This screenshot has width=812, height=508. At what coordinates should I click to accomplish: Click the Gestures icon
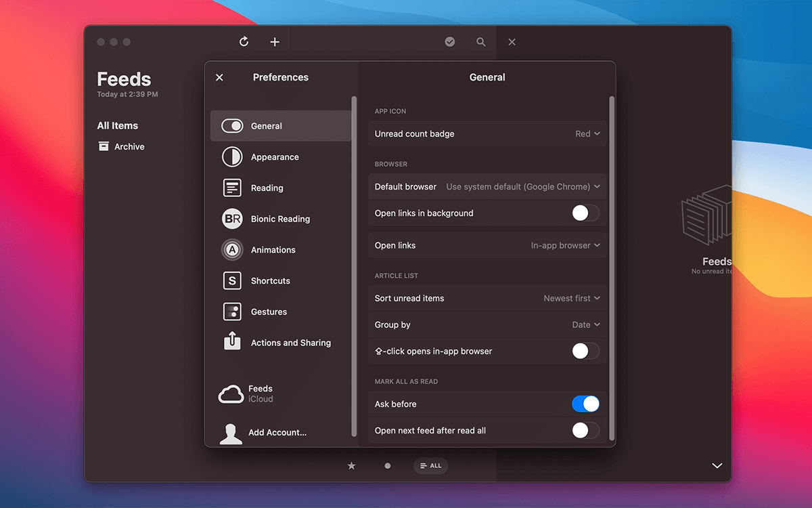point(232,312)
